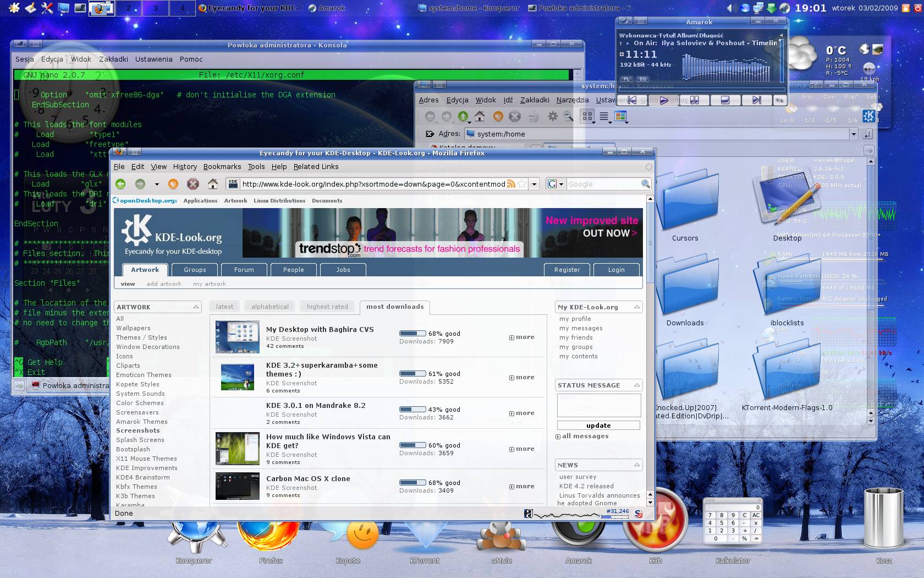Click the Register button on KDE-Look

pyautogui.click(x=567, y=270)
